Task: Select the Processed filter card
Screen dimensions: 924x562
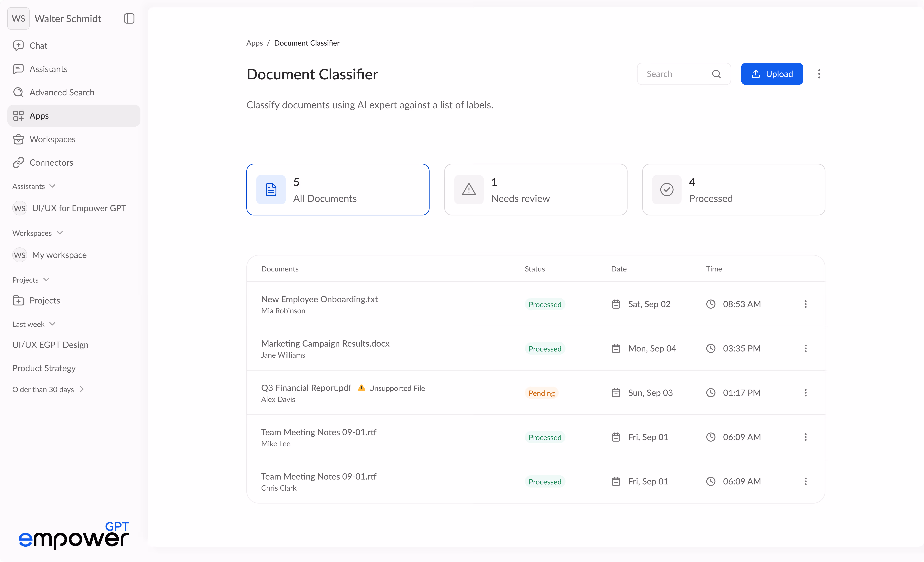Action: tap(733, 190)
